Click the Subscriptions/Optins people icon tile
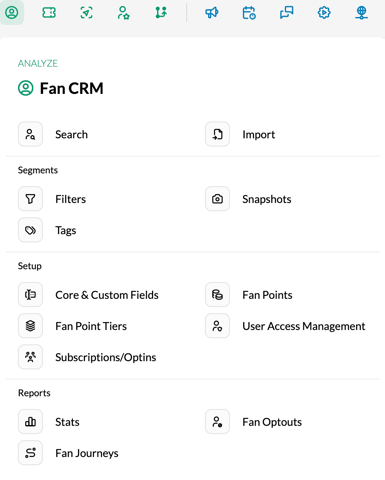Viewport: 385px width, 480px height. tap(30, 357)
